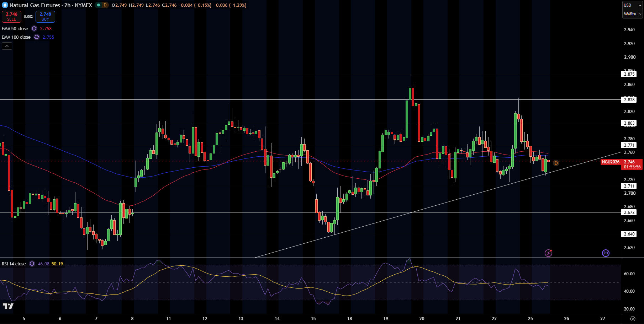Click the 2.940 price scale label
644x324 pixels.
tap(629, 30)
